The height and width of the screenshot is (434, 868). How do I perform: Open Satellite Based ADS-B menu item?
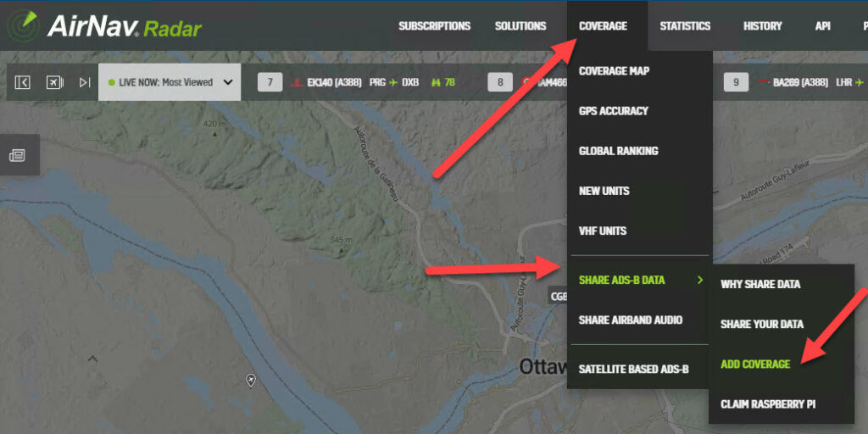tap(633, 370)
